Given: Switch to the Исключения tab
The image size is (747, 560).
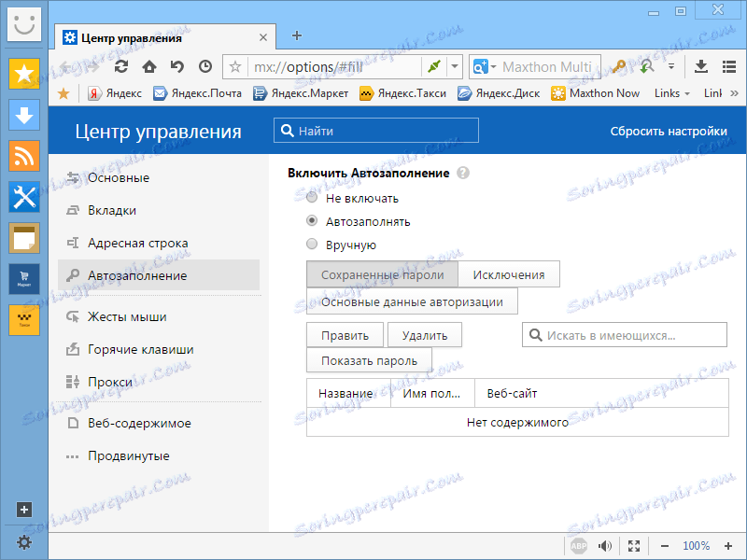Looking at the screenshot, I should click(508, 273).
